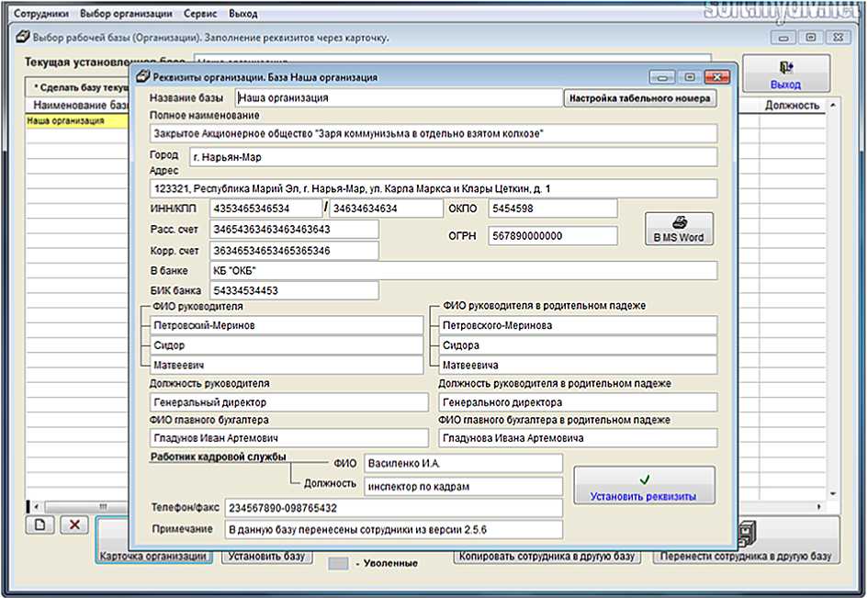The image size is (868, 598).
Task: Open the Сервис menu
Action: pyautogui.click(x=200, y=15)
